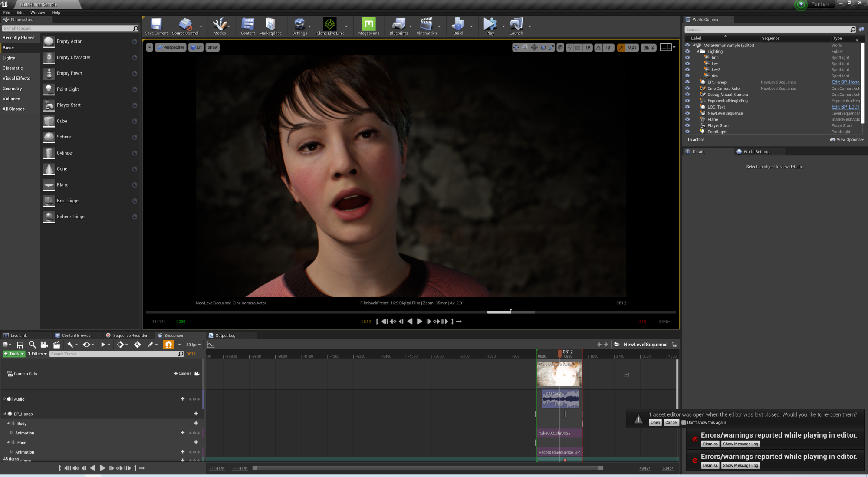Toggle visibility of BP_Hanap actor

coord(687,82)
